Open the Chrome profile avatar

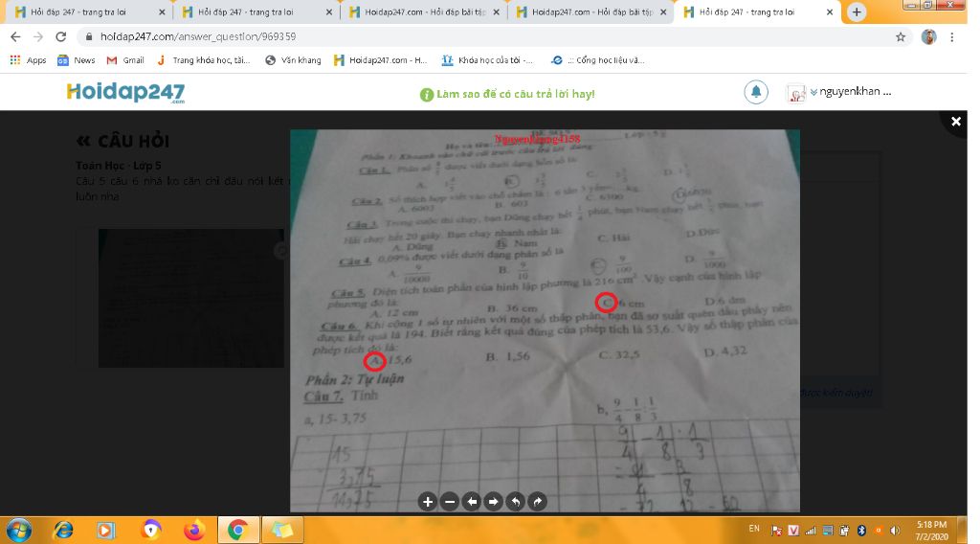click(928, 37)
